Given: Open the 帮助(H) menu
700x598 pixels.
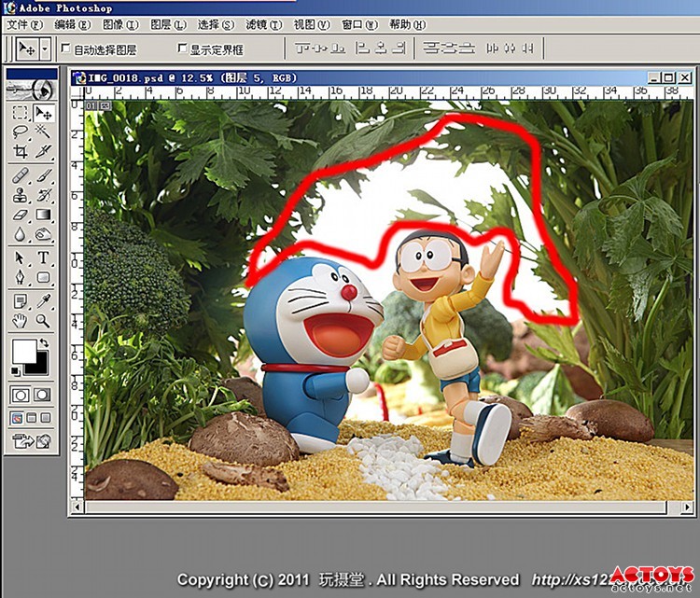Looking at the screenshot, I should [408, 24].
